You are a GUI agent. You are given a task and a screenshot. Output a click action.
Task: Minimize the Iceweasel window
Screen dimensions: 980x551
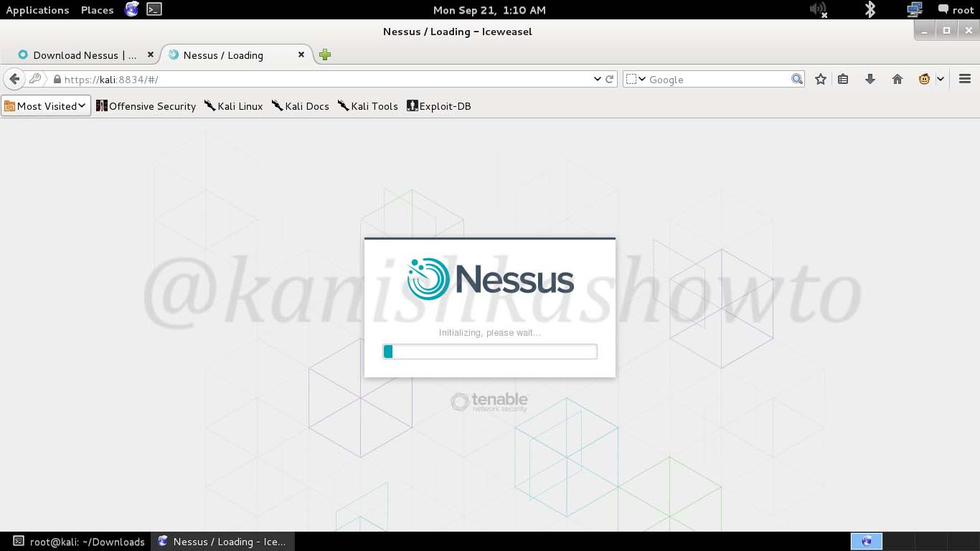[x=925, y=30]
